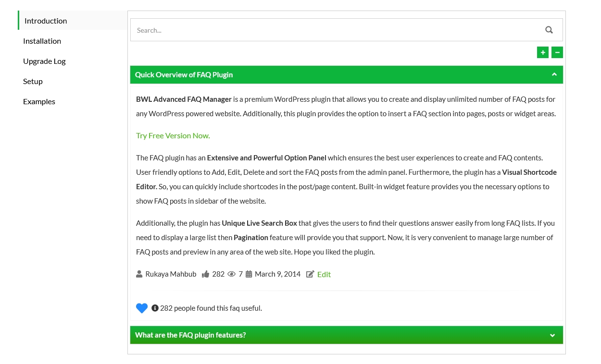
Task: Open 'Try Free Version Now.' link
Action: click(173, 136)
